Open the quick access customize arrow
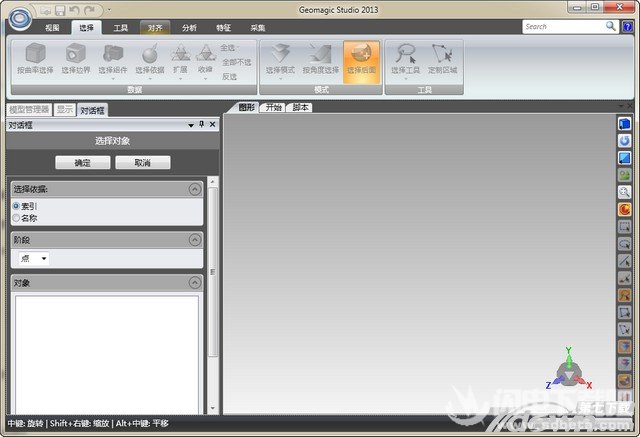 coord(109,9)
